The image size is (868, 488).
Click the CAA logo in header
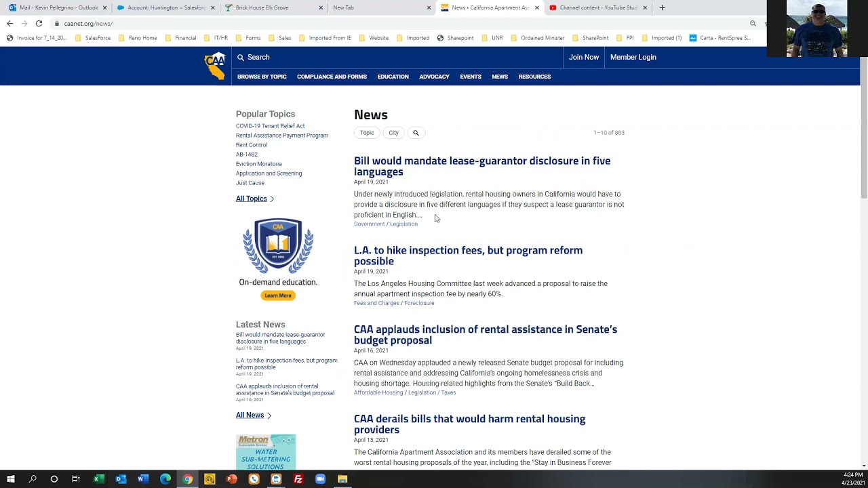[x=215, y=66]
